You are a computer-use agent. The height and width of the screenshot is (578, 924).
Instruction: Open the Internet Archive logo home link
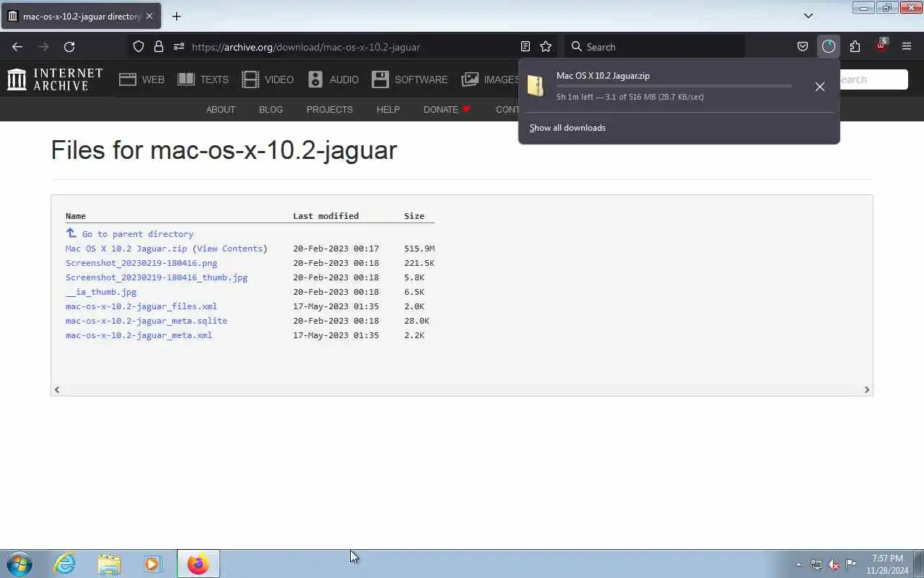(55, 79)
